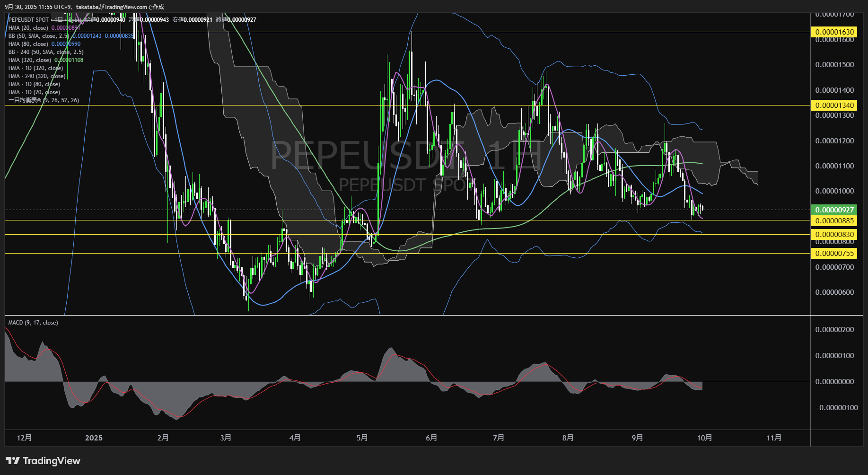Click the 7月 label on time axis

click(x=499, y=438)
